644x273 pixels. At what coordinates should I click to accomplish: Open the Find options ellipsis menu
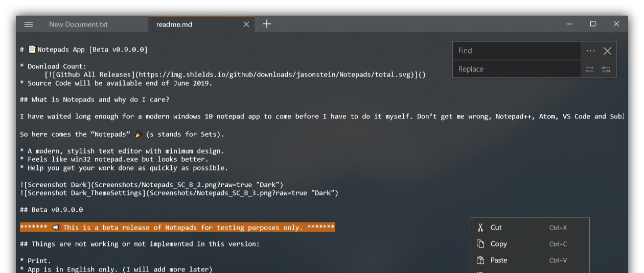click(x=590, y=51)
